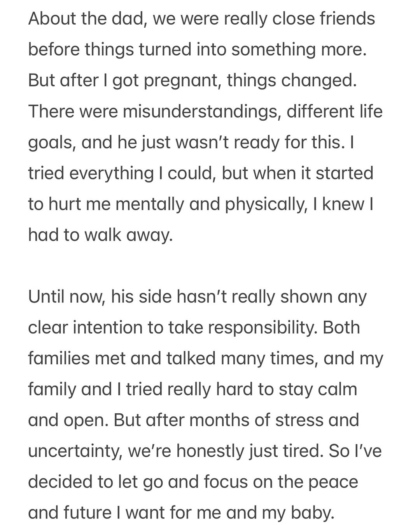Click the word "everything" in the text
This screenshot has width=420, height=525.
tap(111, 174)
